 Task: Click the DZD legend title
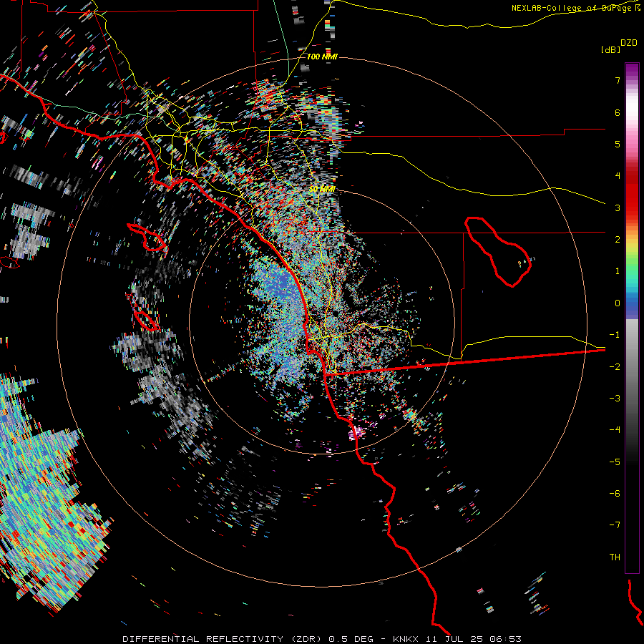point(629,43)
